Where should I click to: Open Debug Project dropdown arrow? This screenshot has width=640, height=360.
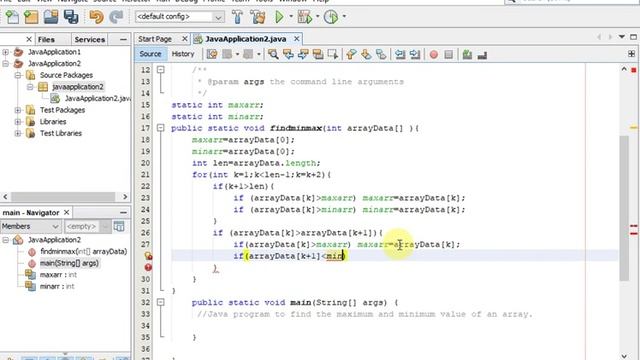click(318, 17)
